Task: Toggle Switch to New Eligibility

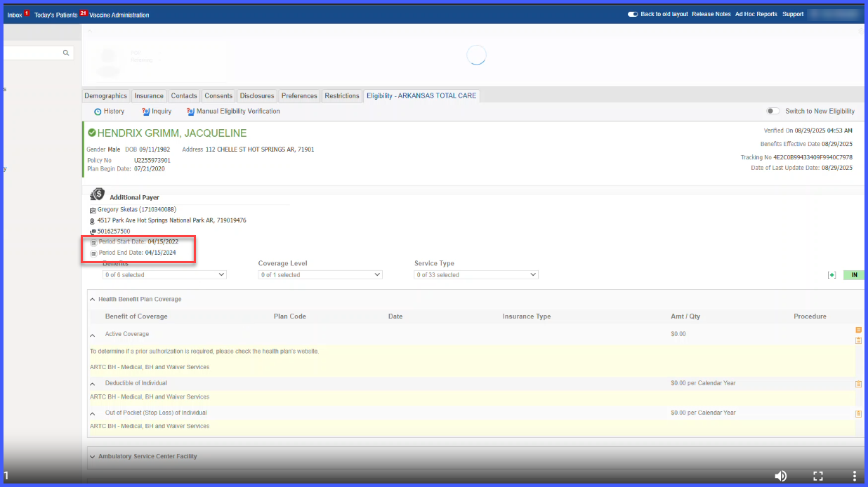Action: 773,111
